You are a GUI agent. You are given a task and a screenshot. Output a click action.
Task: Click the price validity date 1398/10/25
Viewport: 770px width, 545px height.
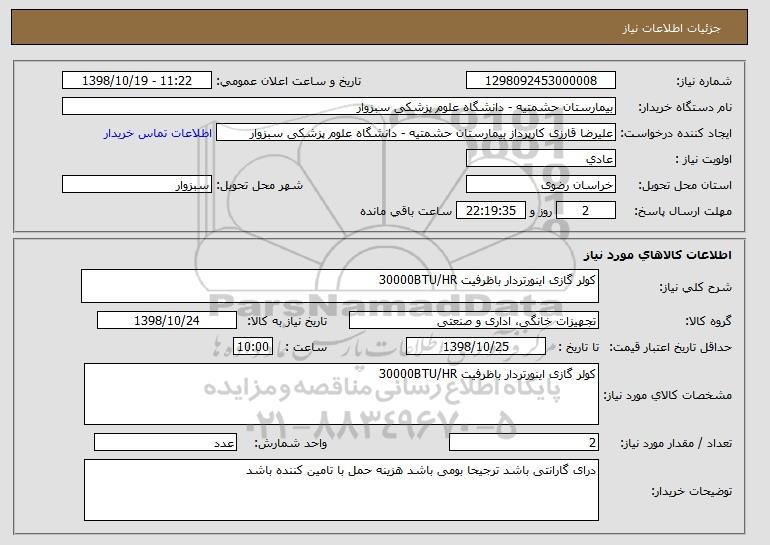[476, 347]
